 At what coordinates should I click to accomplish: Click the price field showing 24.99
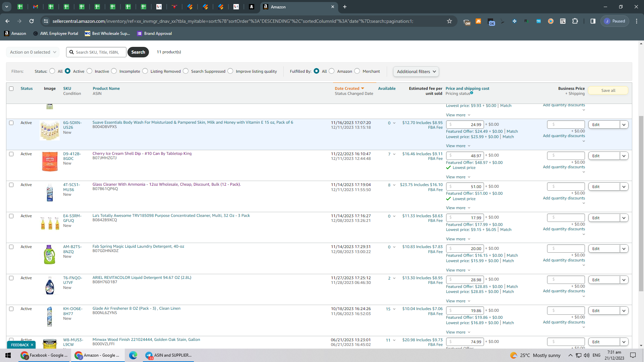465,125
